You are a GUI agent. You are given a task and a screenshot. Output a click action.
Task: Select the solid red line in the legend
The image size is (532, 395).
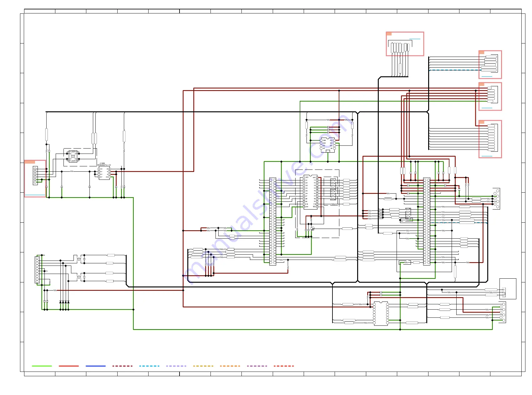(x=69, y=366)
